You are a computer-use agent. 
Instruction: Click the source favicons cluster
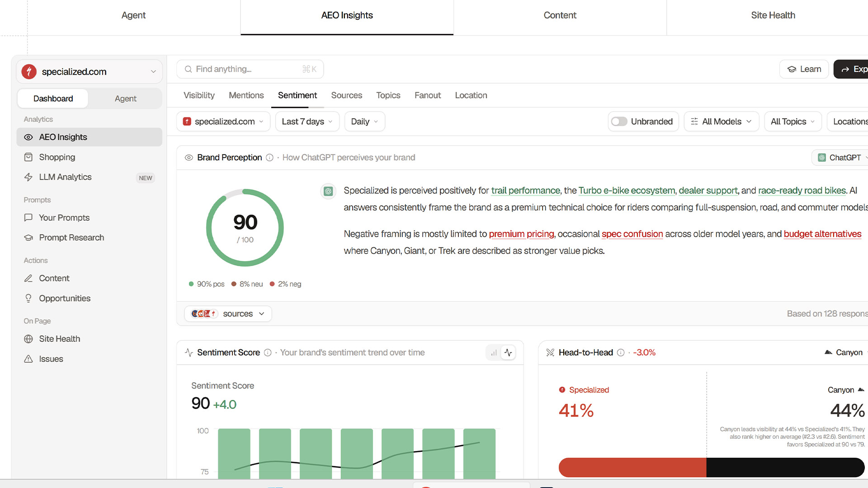point(204,314)
